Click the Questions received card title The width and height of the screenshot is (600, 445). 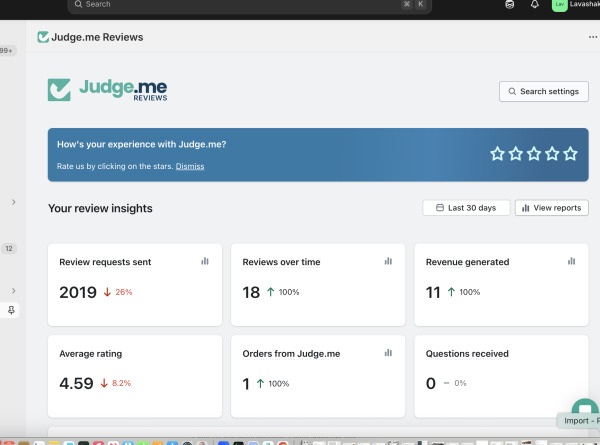tap(467, 354)
